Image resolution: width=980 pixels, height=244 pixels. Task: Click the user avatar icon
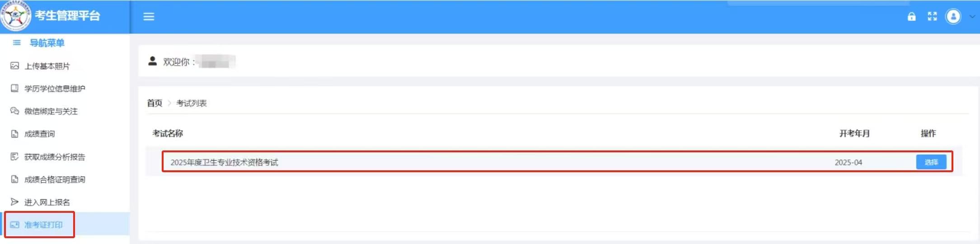[953, 17]
